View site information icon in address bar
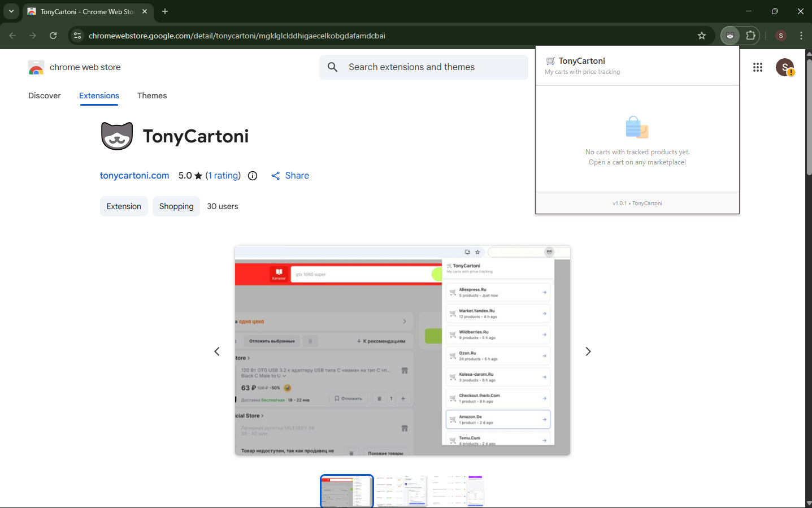812x508 pixels. click(77, 36)
